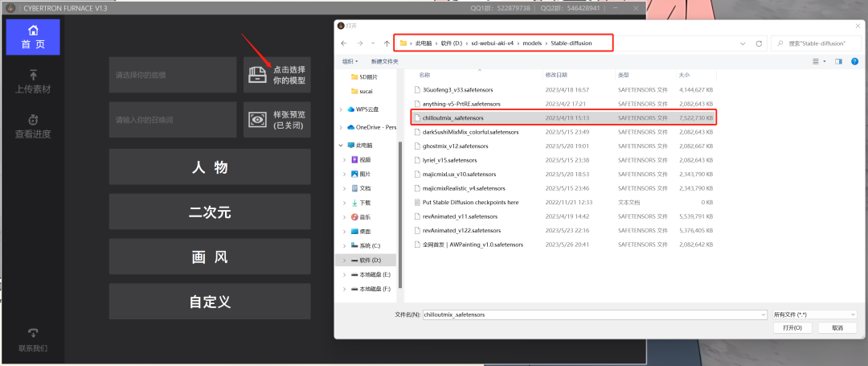Expand the address bar history dropdown
The height and width of the screenshot is (366, 868).
coord(743,43)
